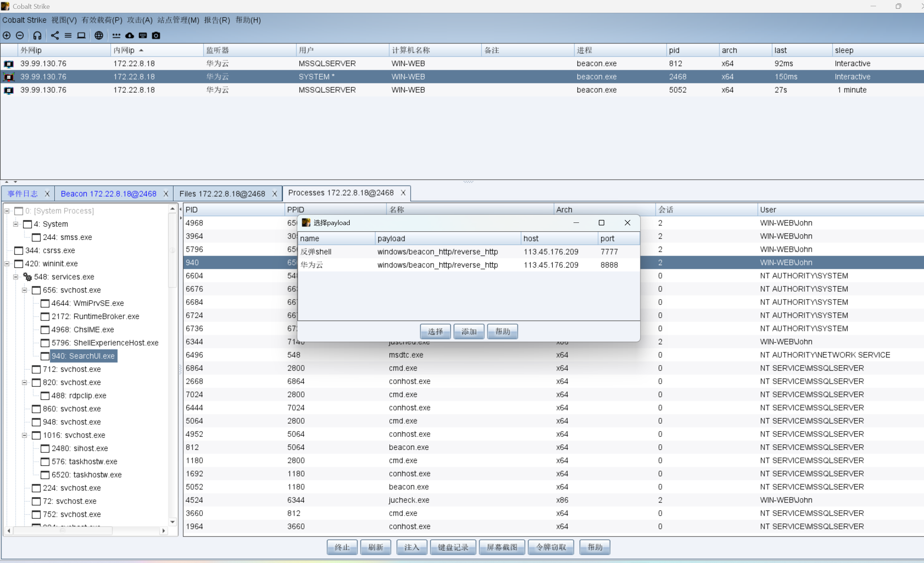Open screenshots via the camera icon
This screenshot has width=924, height=563.
click(156, 35)
